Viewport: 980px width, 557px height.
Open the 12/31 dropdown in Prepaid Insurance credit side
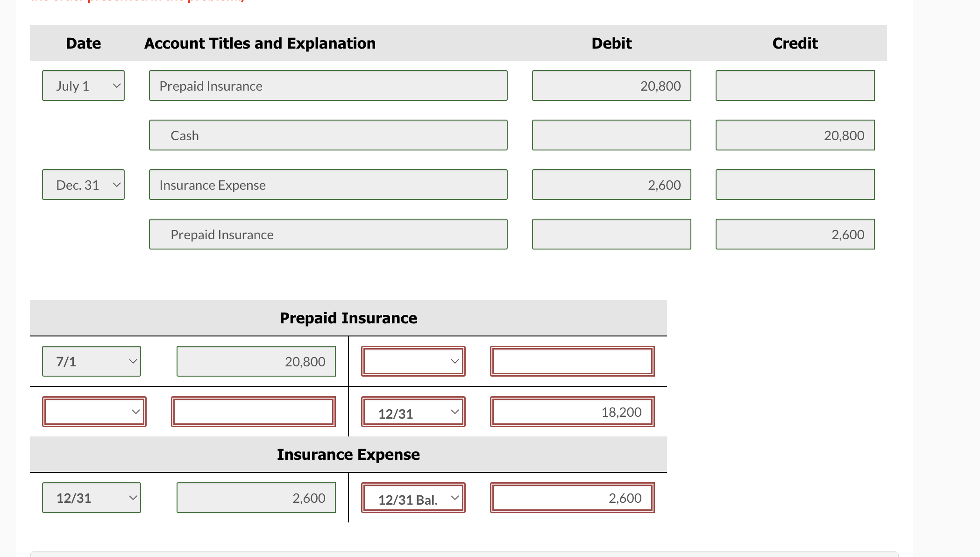[412, 412]
